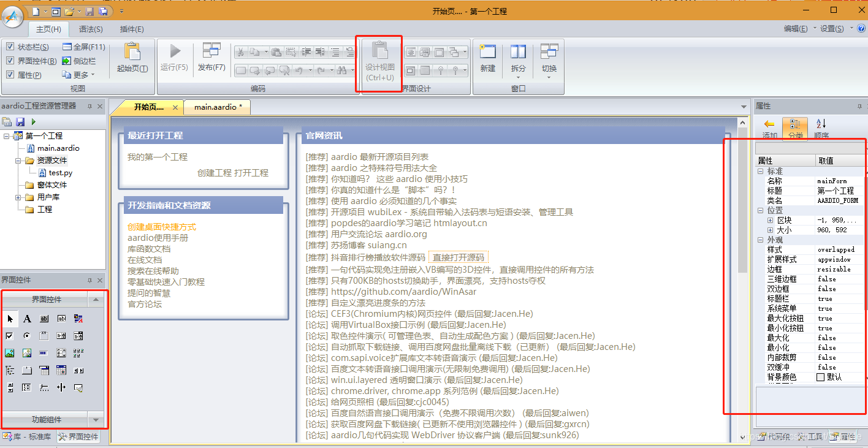The height and width of the screenshot is (448, 868).
Task: Toggle the 侧边栏 sidebar button
Action: [79, 61]
